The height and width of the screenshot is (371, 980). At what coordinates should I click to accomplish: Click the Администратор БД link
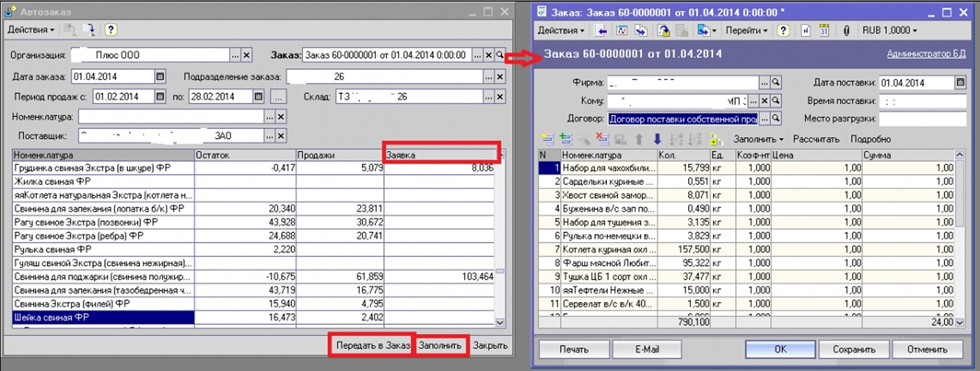click(926, 54)
